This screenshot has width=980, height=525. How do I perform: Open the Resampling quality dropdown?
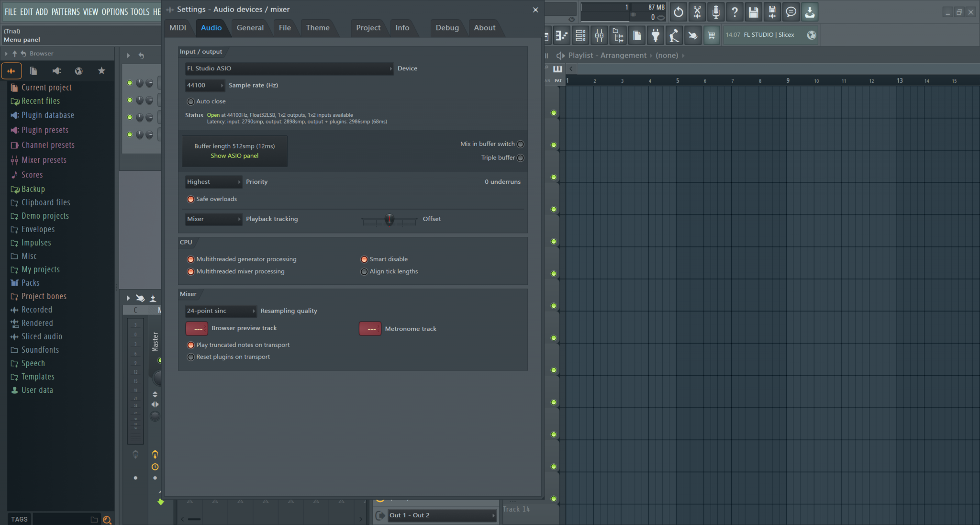(220, 311)
